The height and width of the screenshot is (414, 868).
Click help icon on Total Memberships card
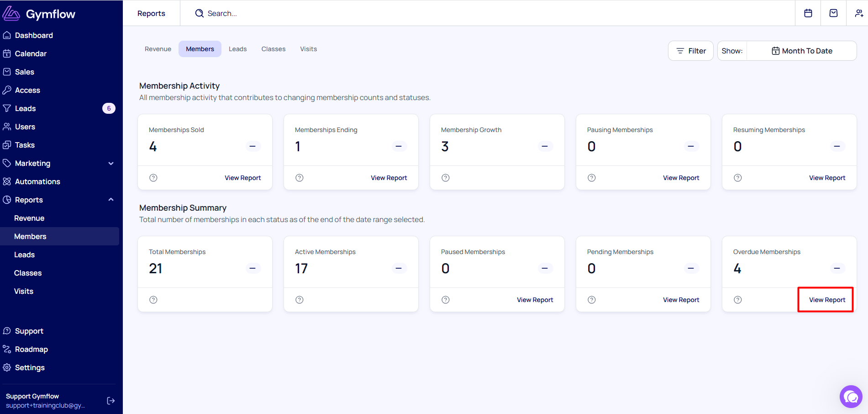(x=153, y=300)
